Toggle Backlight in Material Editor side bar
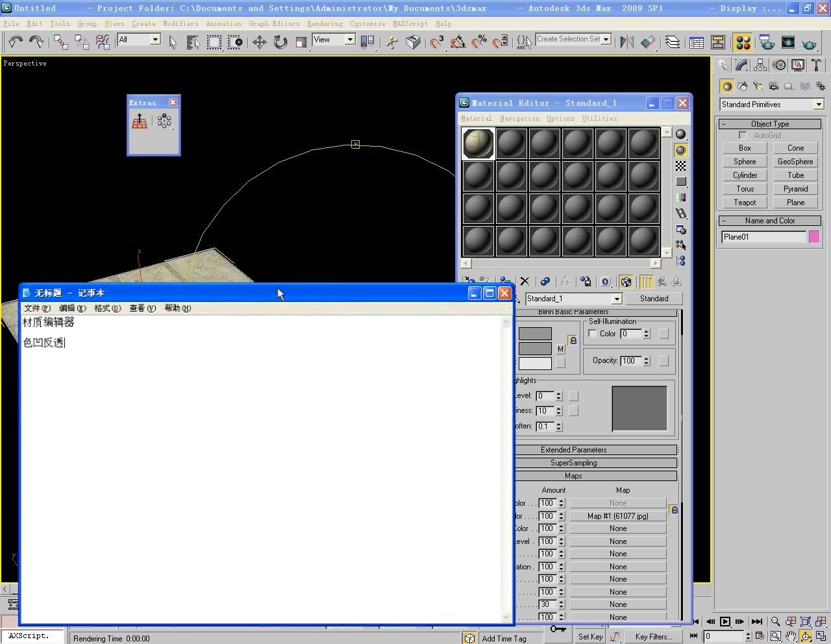The height and width of the screenshot is (644, 831). [680, 150]
